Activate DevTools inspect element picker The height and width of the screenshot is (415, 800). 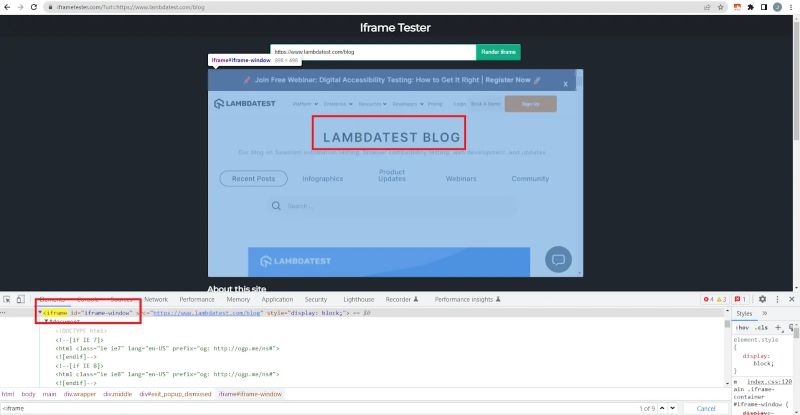click(7, 300)
